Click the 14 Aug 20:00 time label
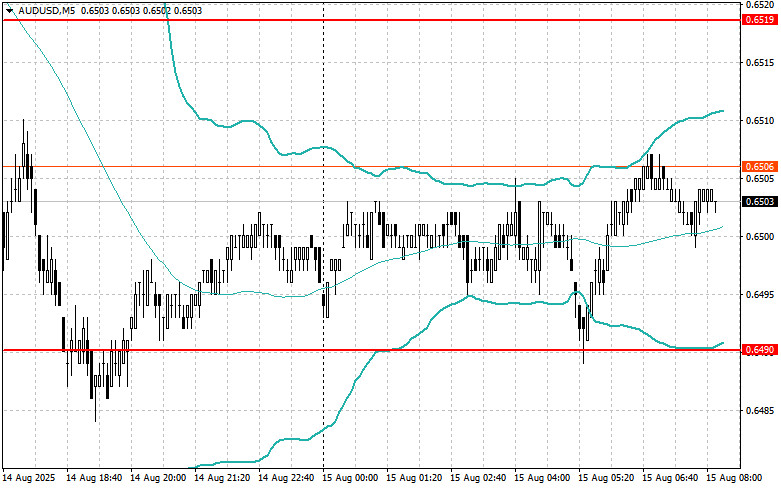The height and width of the screenshot is (489, 781). click(158, 478)
